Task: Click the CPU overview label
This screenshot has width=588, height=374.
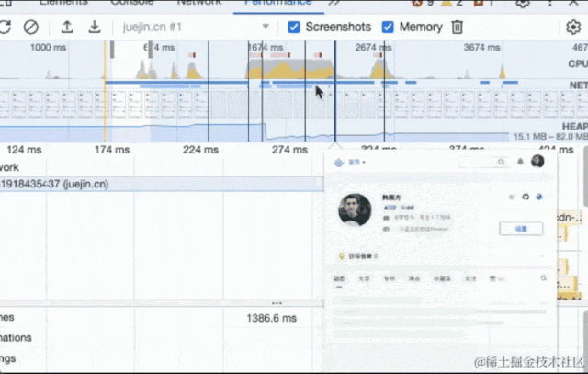Action: pyautogui.click(x=578, y=63)
